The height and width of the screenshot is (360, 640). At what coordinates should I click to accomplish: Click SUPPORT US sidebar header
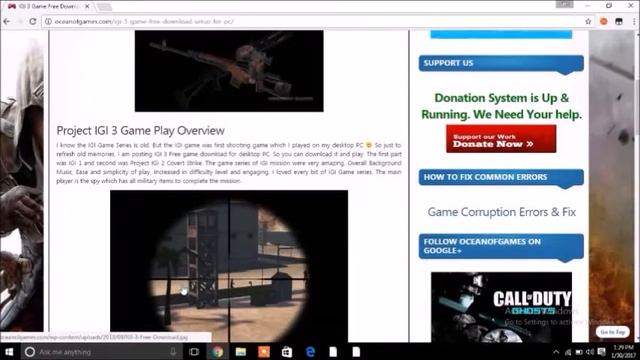[501, 63]
